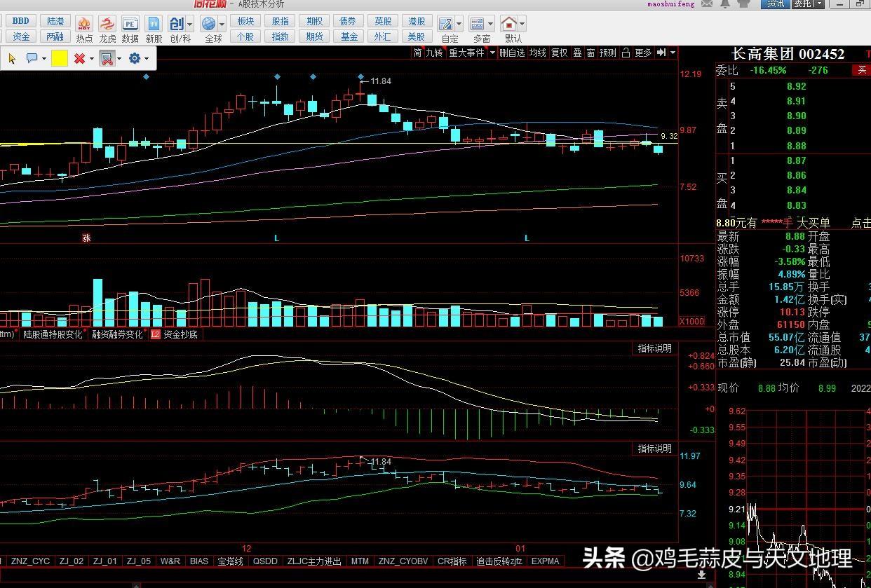Click the 基金 button
Image resolution: width=871 pixels, height=588 pixels.
[349, 36]
